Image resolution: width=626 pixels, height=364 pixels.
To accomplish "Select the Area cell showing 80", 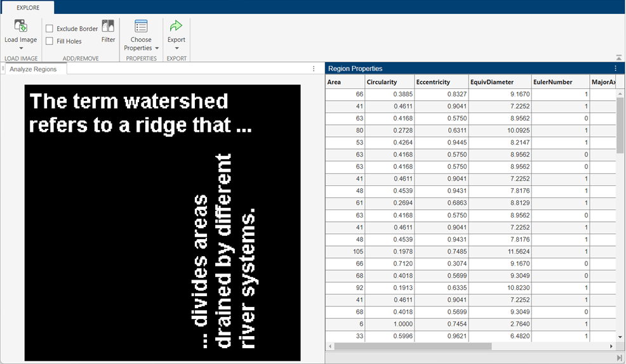I will (x=345, y=131).
